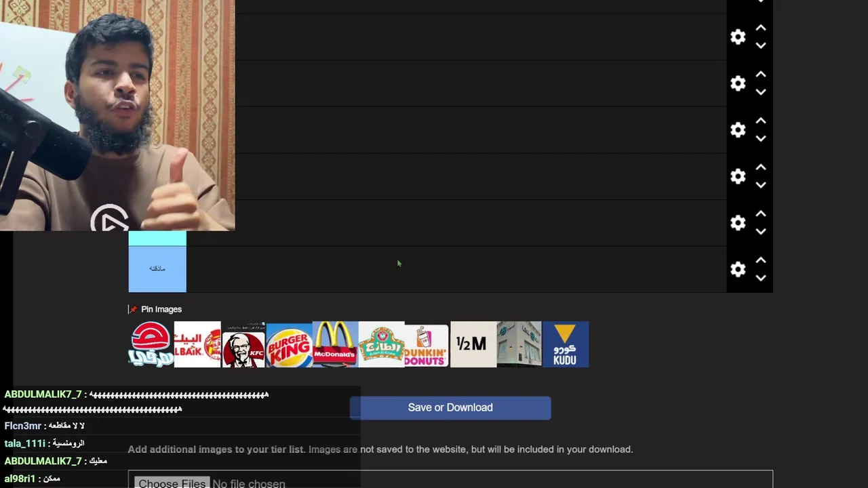The image size is (868, 488).
Task: Open settings gear of third fully visible tier row
Action: pyautogui.click(x=738, y=129)
